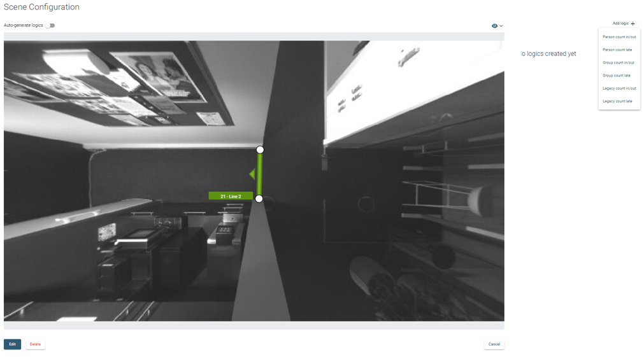Screen dimensions: 644x357
Task: Click the No logics created yet text
Action: pyautogui.click(x=548, y=53)
